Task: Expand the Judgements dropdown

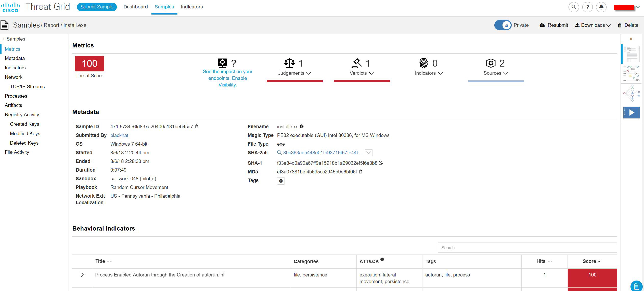Action: (294, 73)
